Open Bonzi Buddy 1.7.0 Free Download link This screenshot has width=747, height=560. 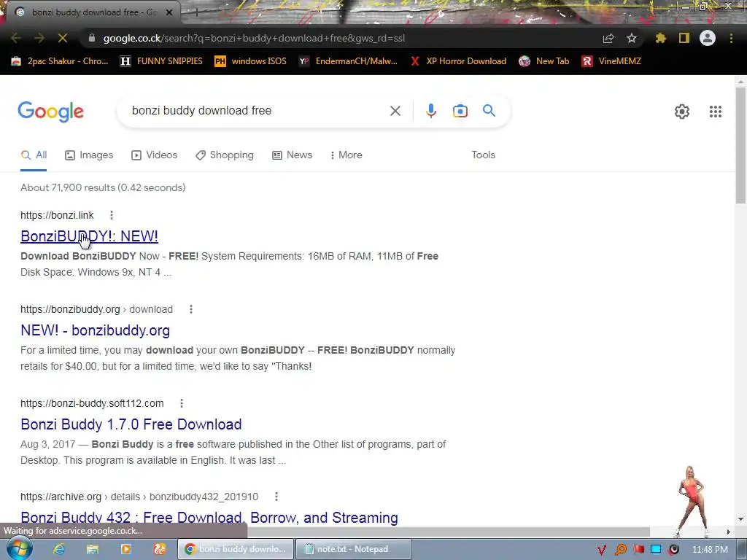click(131, 424)
